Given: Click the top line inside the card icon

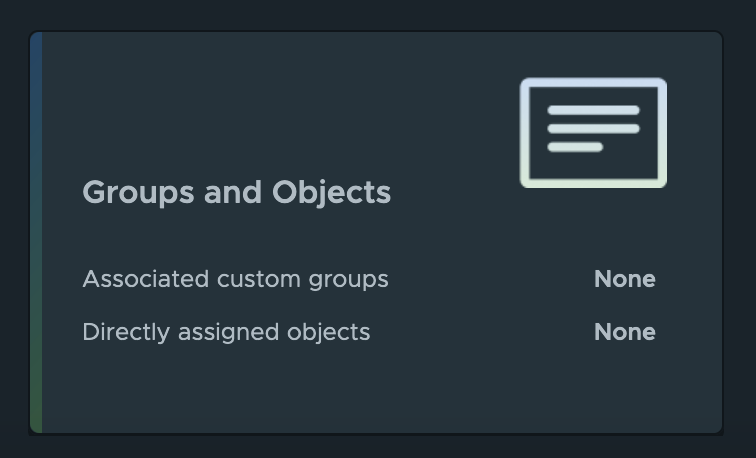Looking at the screenshot, I should [593, 111].
